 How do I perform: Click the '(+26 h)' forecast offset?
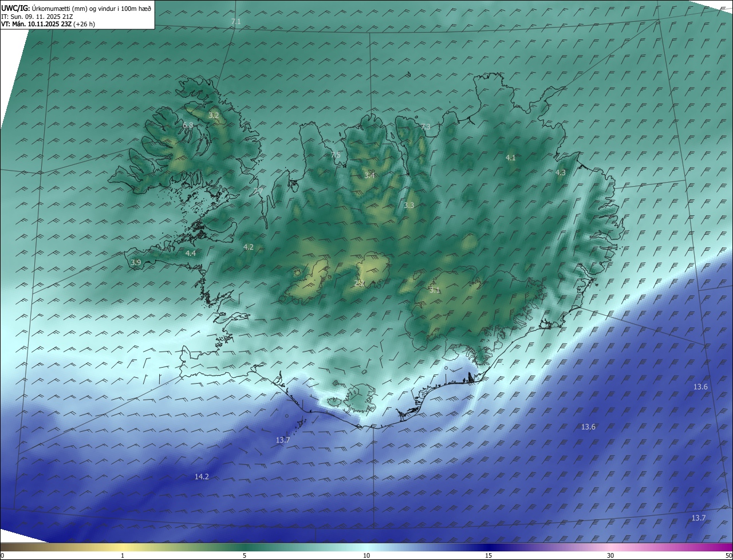point(85,24)
